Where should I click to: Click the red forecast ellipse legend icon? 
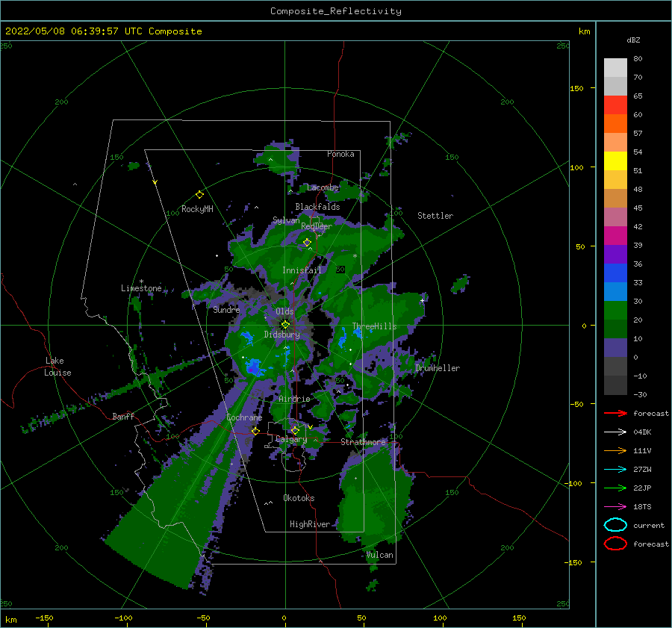click(x=615, y=544)
